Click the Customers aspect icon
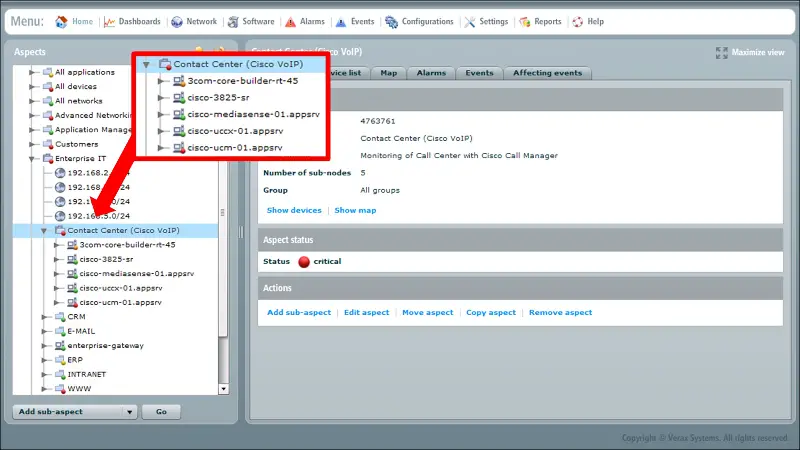Image resolution: width=800 pixels, height=450 pixels. coord(48,144)
